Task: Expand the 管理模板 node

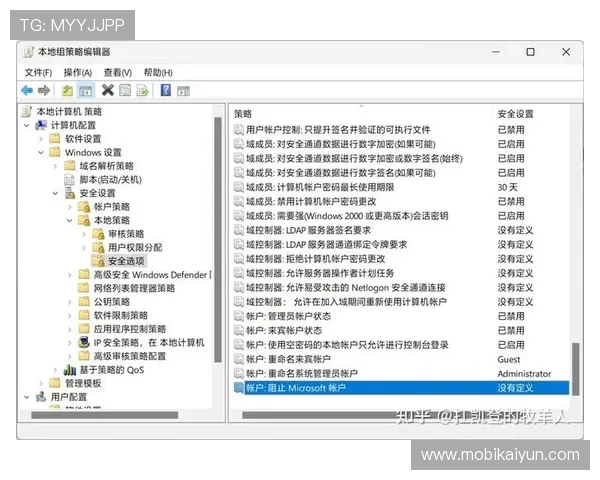Action: pos(41,384)
